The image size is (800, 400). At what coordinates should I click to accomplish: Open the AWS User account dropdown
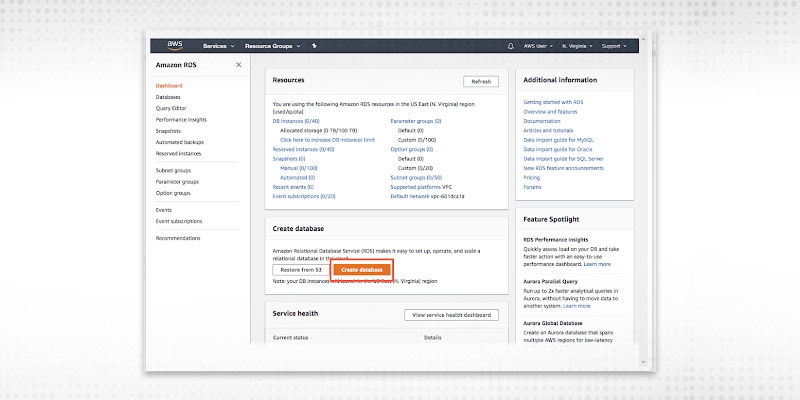(x=538, y=46)
